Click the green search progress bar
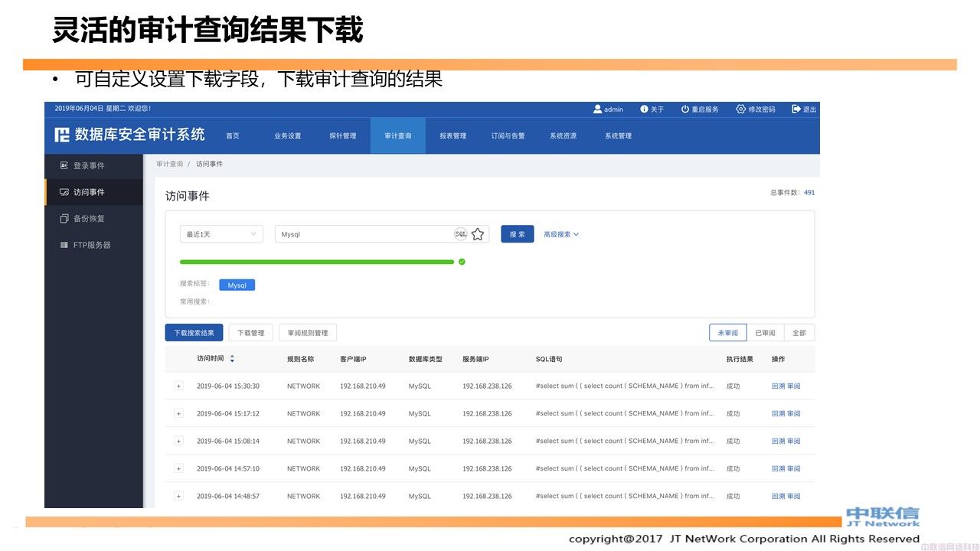 [317, 262]
